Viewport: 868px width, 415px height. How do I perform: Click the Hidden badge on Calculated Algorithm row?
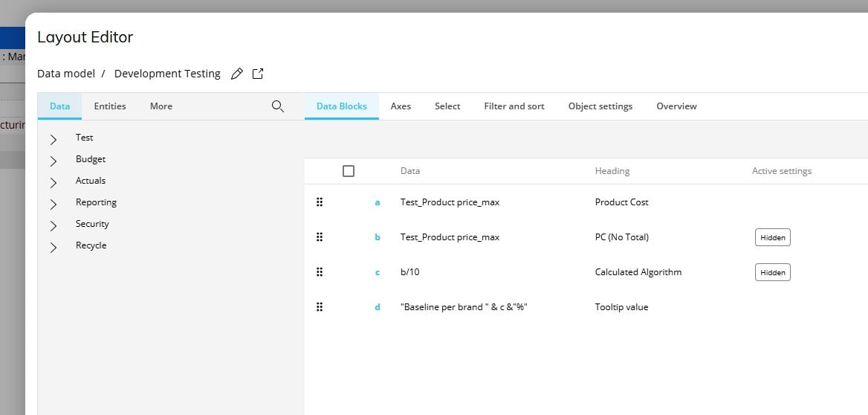(773, 272)
